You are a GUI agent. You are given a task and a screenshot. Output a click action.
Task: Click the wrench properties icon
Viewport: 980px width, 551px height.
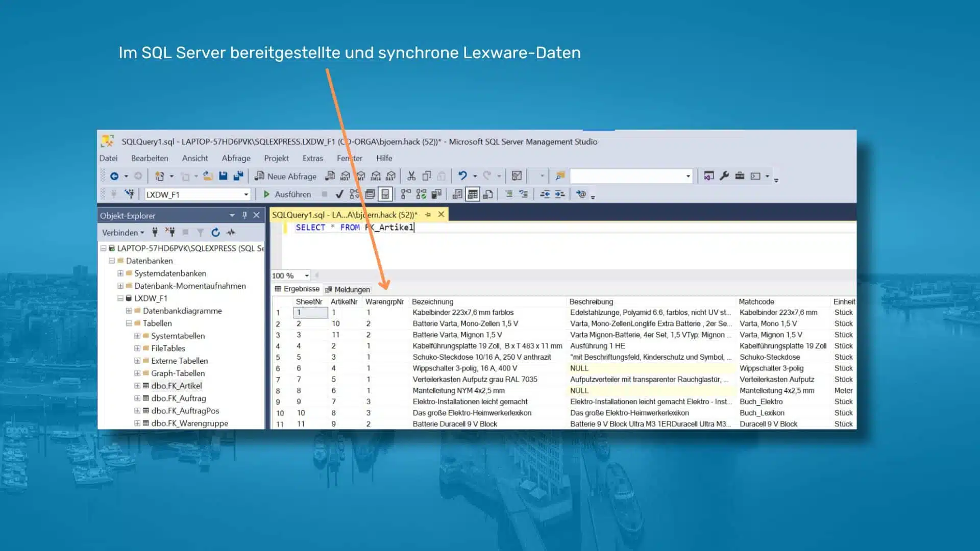(724, 176)
